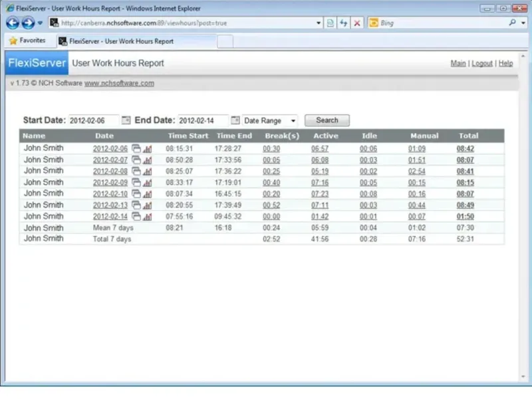Open active time 07:23 link
The height and width of the screenshot is (399, 532).
tap(320, 194)
